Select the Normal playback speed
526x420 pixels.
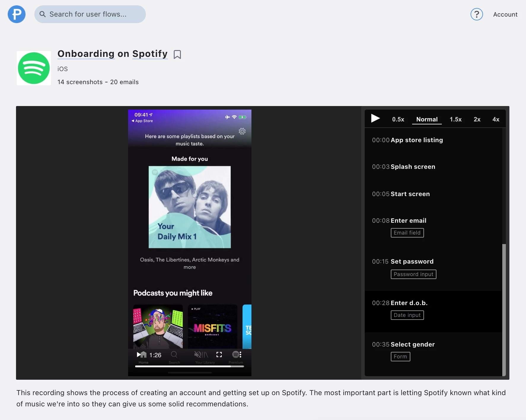tap(427, 119)
